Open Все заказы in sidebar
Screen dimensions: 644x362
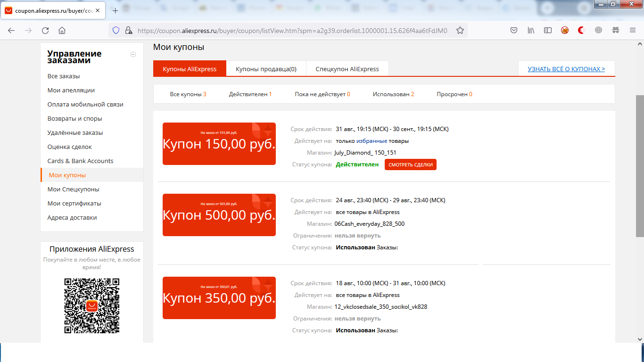[x=64, y=76]
